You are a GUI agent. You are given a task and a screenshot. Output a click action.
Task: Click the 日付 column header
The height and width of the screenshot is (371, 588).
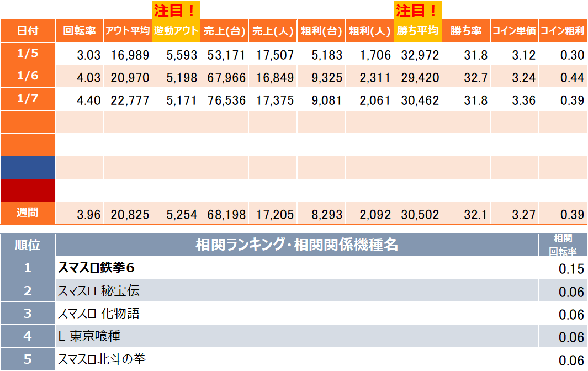[x=28, y=31]
